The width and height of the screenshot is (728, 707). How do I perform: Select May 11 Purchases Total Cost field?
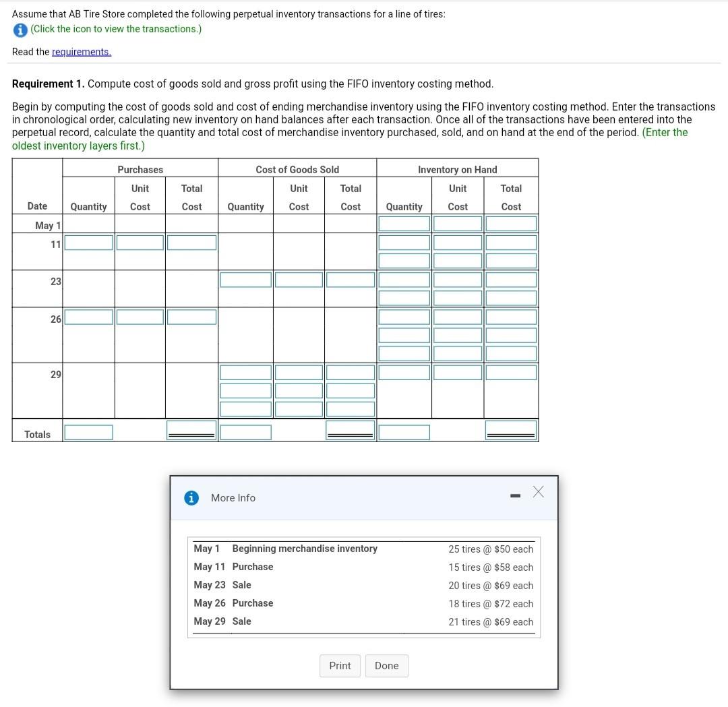click(191, 243)
